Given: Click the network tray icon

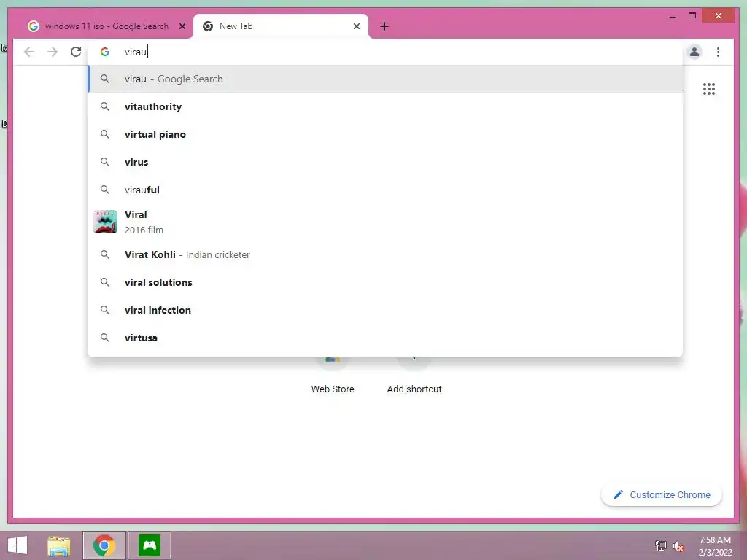Looking at the screenshot, I should [661, 545].
